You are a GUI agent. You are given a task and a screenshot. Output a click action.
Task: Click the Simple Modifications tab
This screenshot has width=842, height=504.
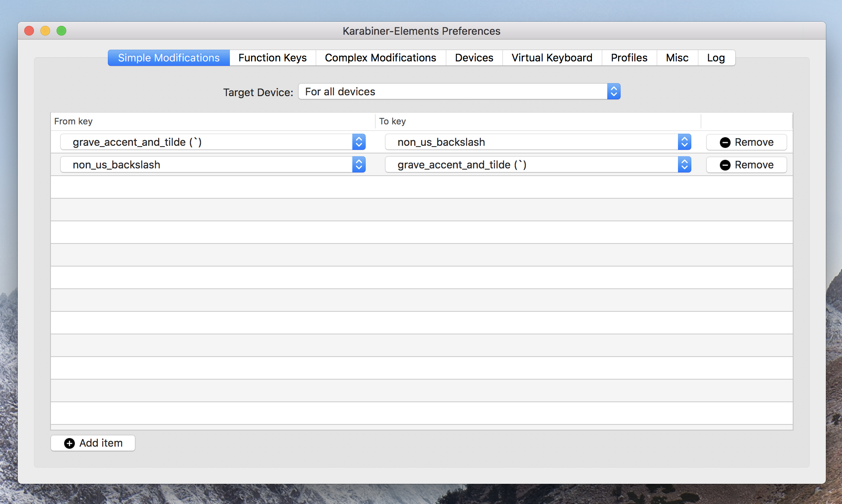(x=168, y=57)
